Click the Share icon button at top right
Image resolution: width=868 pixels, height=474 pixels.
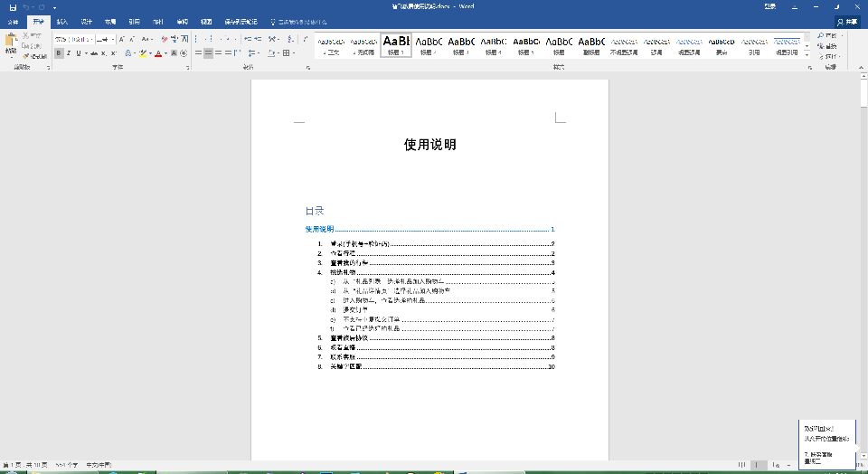846,21
